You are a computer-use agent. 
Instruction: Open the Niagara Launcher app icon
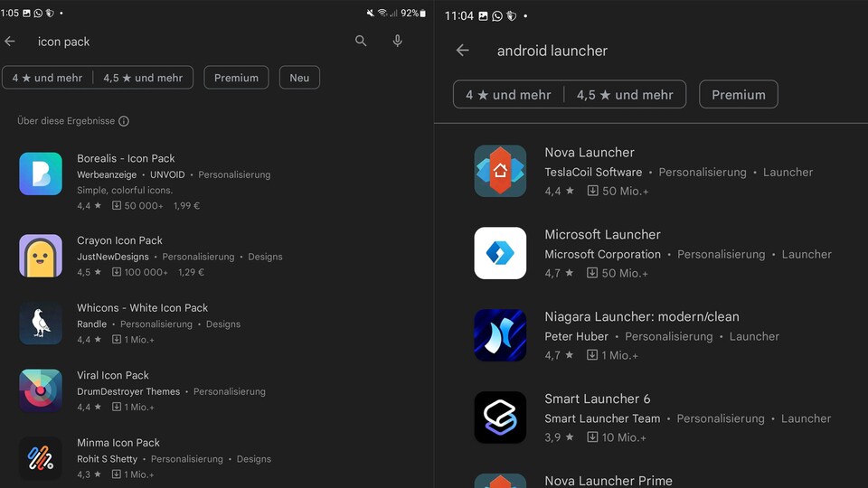pyautogui.click(x=500, y=335)
